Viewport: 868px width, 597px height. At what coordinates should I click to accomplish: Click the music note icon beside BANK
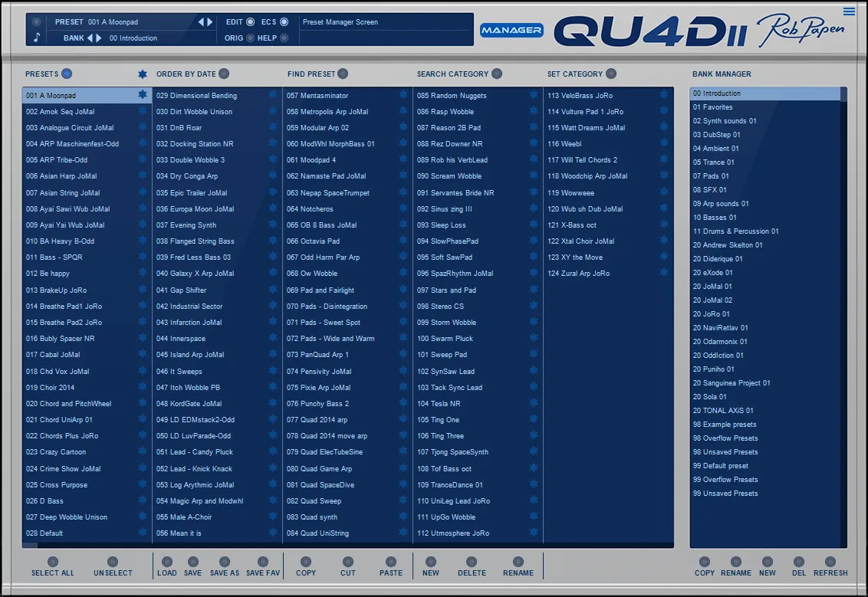(37, 38)
